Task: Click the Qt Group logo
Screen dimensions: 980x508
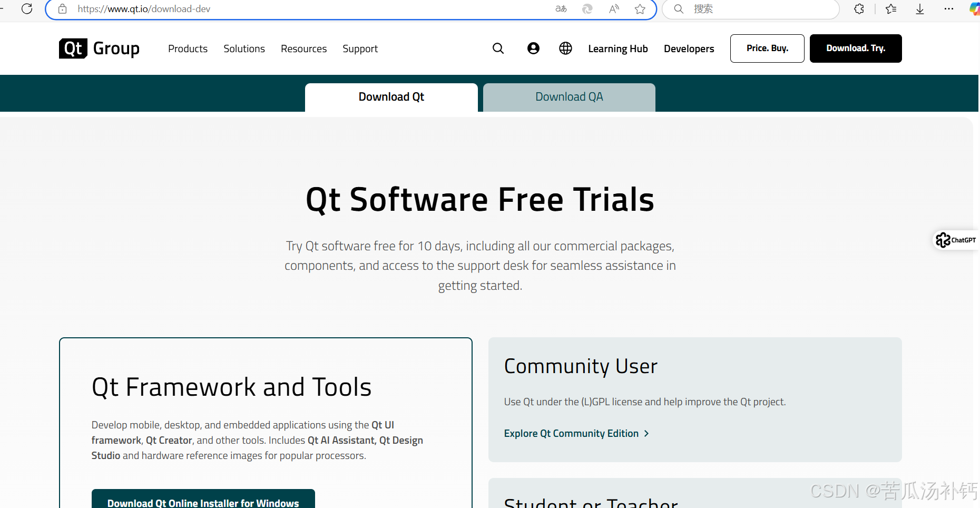Action: pos(100,48)
